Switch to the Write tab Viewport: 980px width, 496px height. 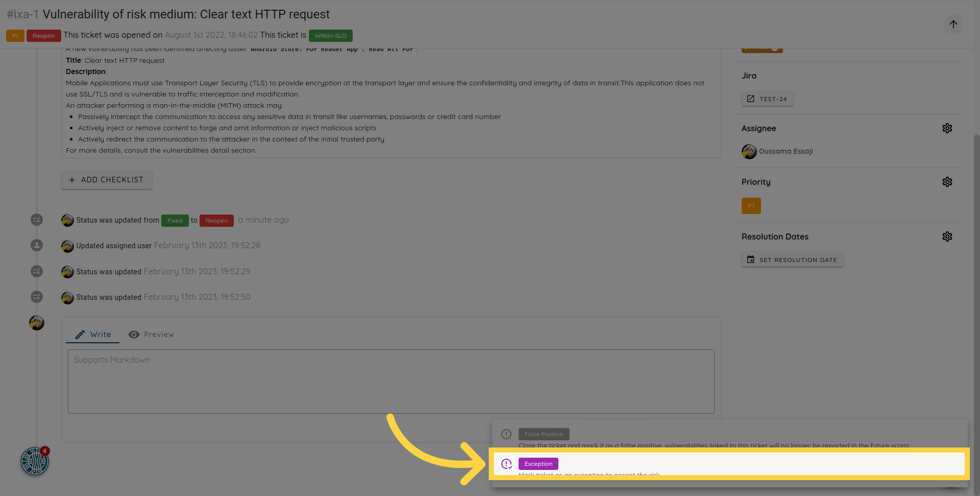(x=93, y=335)
